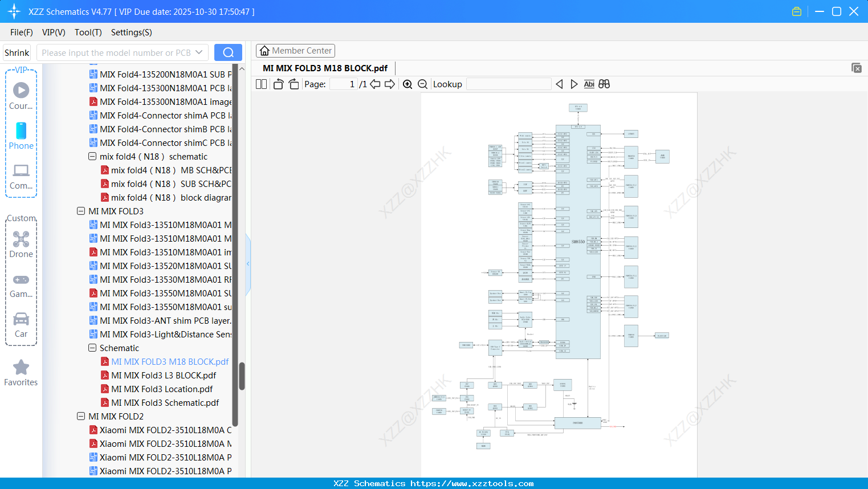Select the Car category icon
868x489 pixels.
click(21, 325)
